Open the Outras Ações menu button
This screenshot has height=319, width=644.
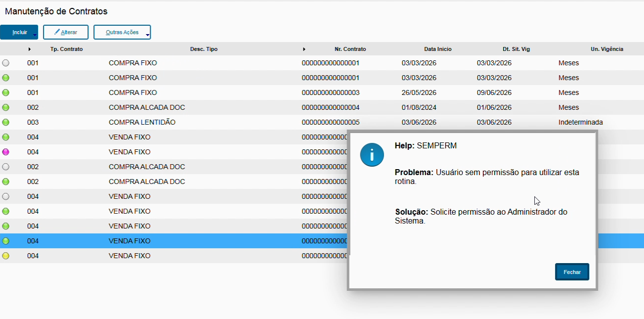(122, 32)
